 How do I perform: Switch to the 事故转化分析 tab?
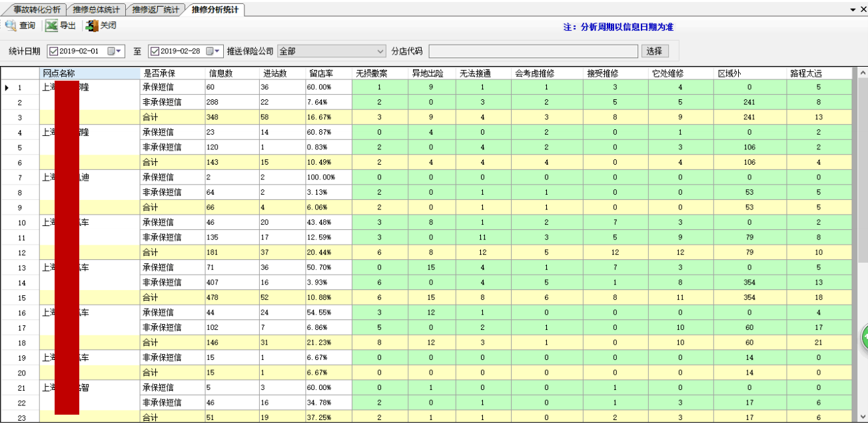point(37,10)
